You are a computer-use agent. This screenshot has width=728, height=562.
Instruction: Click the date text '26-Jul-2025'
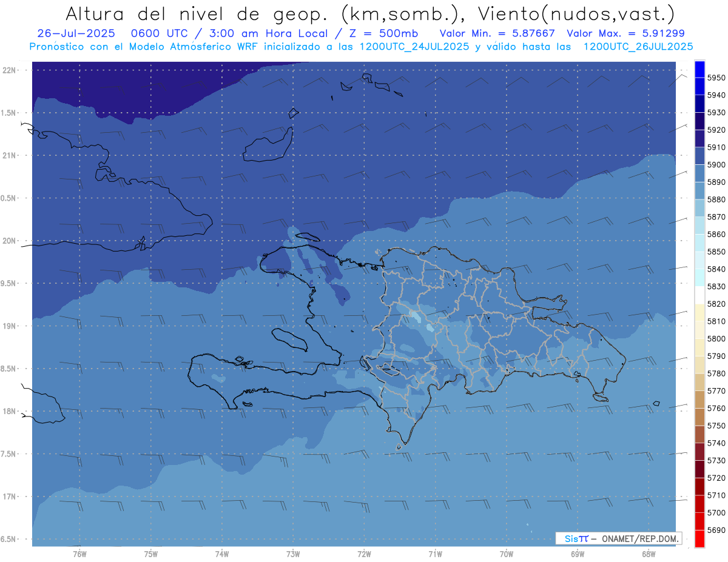point(75,33)
